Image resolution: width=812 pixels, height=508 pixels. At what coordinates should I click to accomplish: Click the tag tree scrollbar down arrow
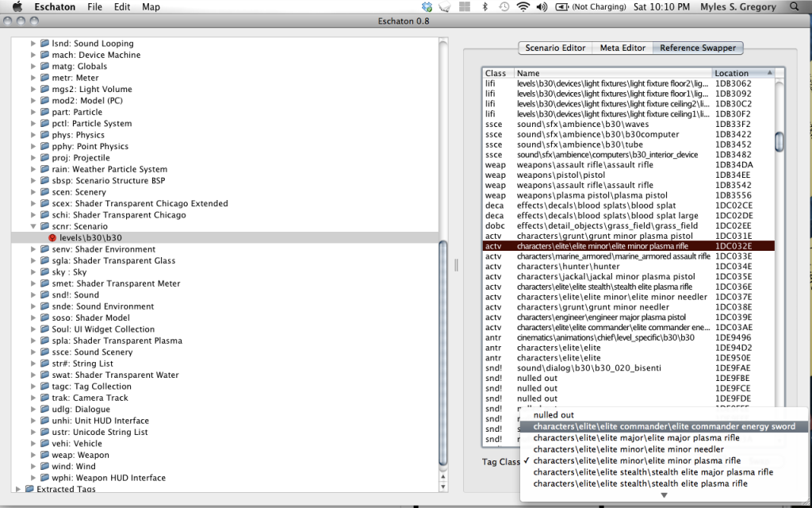442,487
